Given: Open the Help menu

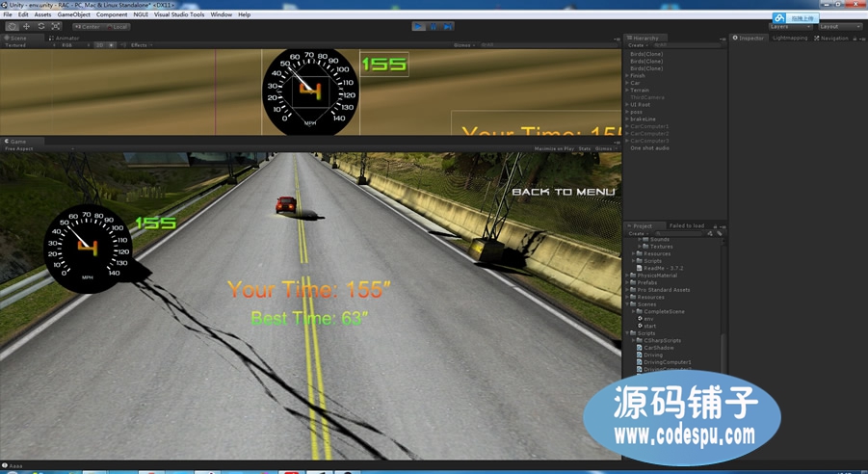Looking at the screenshot, I should coord(244,14).
